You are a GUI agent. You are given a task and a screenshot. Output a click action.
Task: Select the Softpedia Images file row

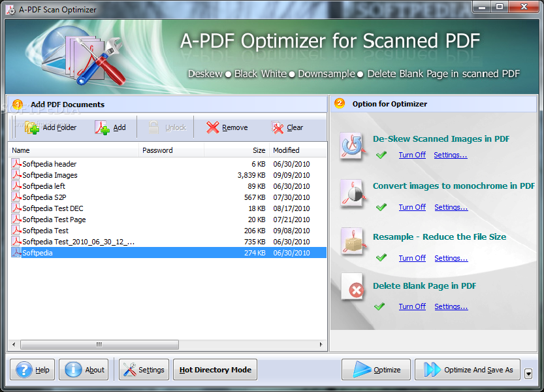168,175
